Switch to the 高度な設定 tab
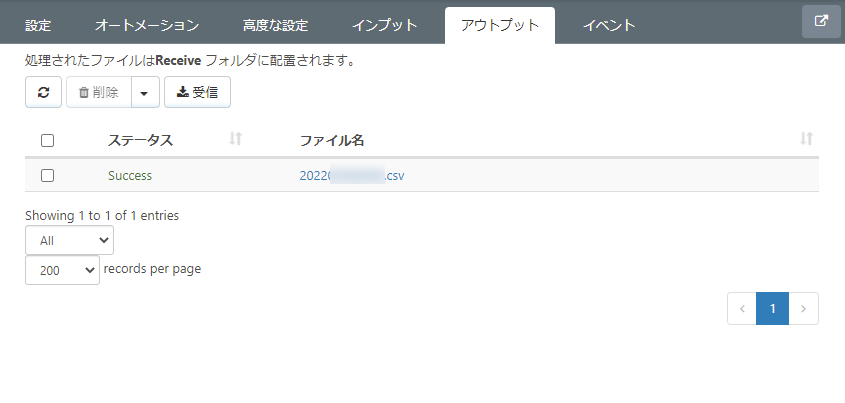Screen dimensions: 845x403 pos(275,25)
